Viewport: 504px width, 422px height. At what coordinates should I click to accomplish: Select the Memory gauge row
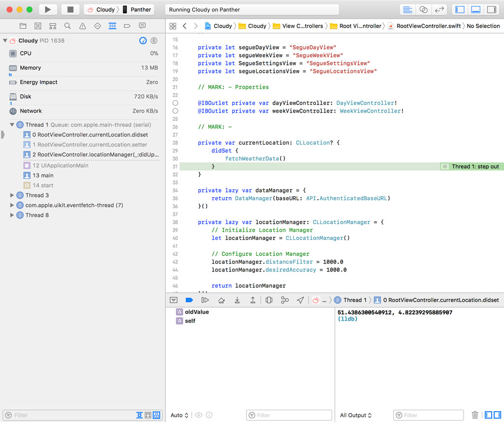click(x=83, y=68)
